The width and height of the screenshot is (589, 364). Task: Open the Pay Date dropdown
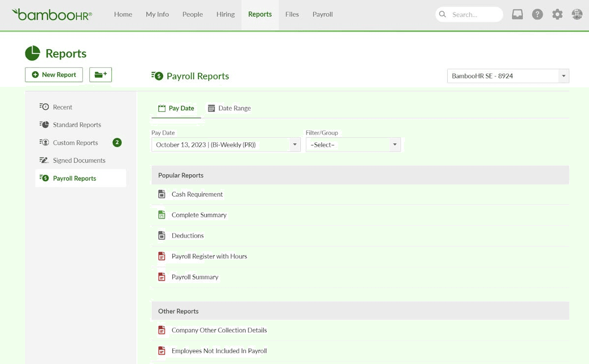click(x=226, y=145)
